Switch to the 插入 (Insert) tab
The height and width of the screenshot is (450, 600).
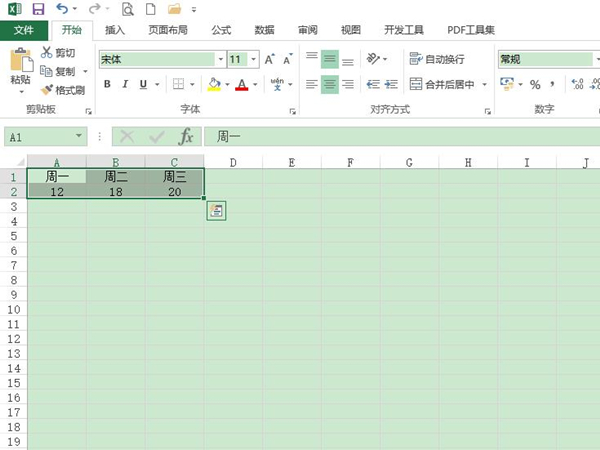[x=115, y=31]
